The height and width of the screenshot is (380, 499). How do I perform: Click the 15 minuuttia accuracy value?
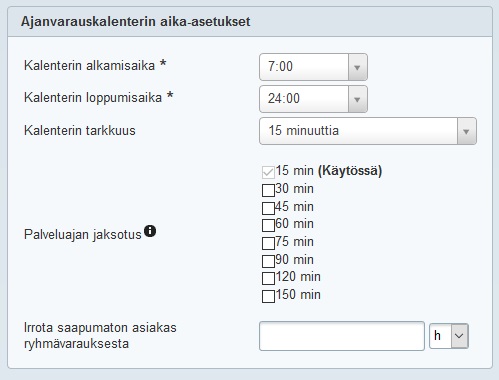pyautogui.click(x=304, y=130)
